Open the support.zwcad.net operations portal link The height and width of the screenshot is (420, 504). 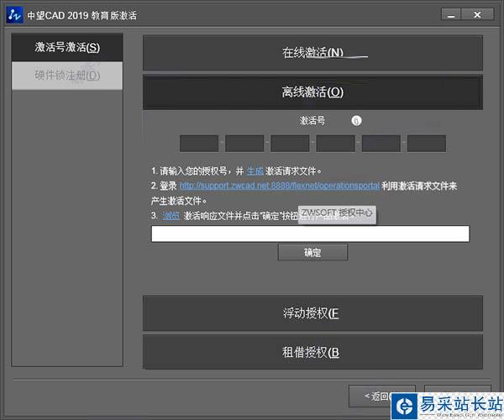coord(280,186)
